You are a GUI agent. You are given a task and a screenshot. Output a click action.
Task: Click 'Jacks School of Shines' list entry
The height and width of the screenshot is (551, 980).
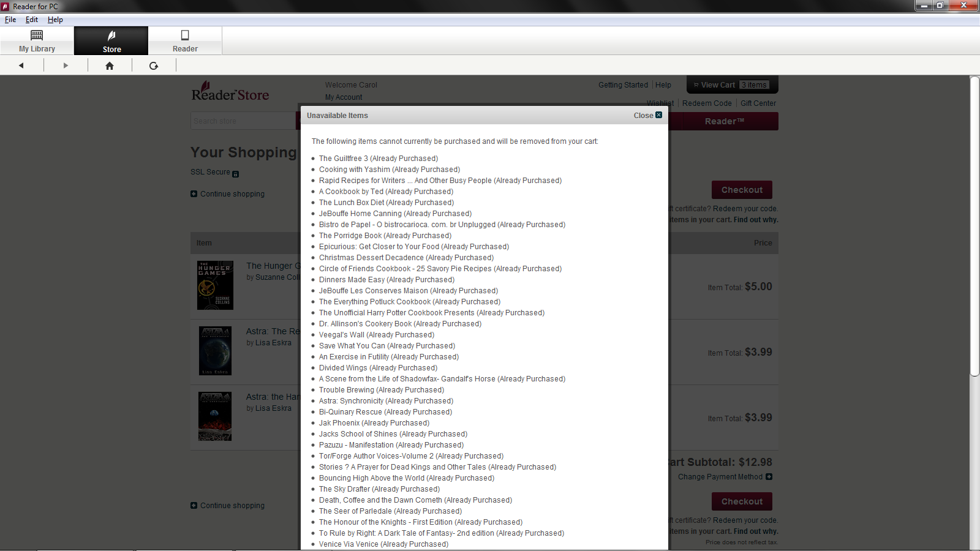(x=393, y=434)
